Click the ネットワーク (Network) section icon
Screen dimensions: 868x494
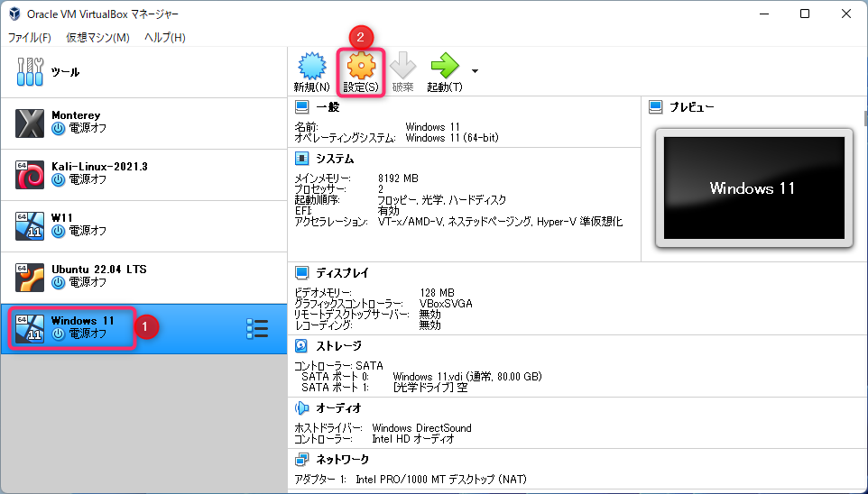[x=301, y=459]
